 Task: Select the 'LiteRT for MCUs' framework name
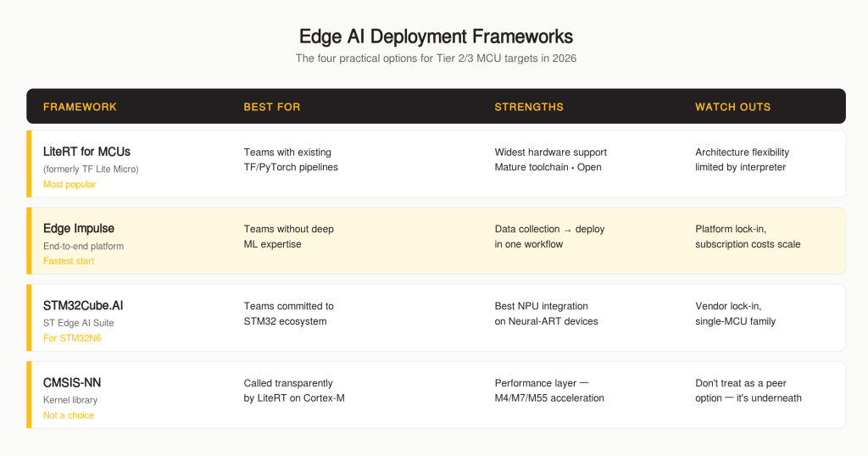[x=87, y=152]
